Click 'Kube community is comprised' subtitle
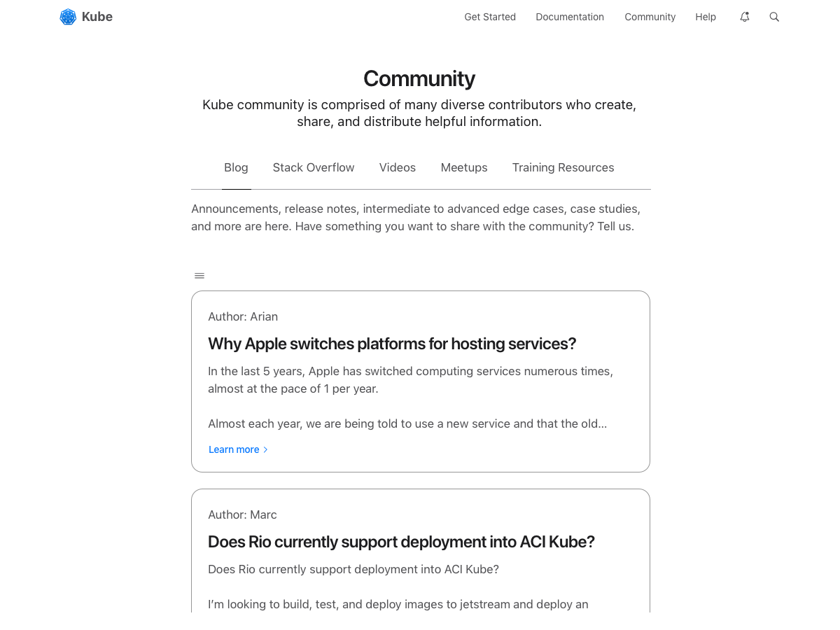The height and width of the screenshot is (630, 840). [419, 113]
